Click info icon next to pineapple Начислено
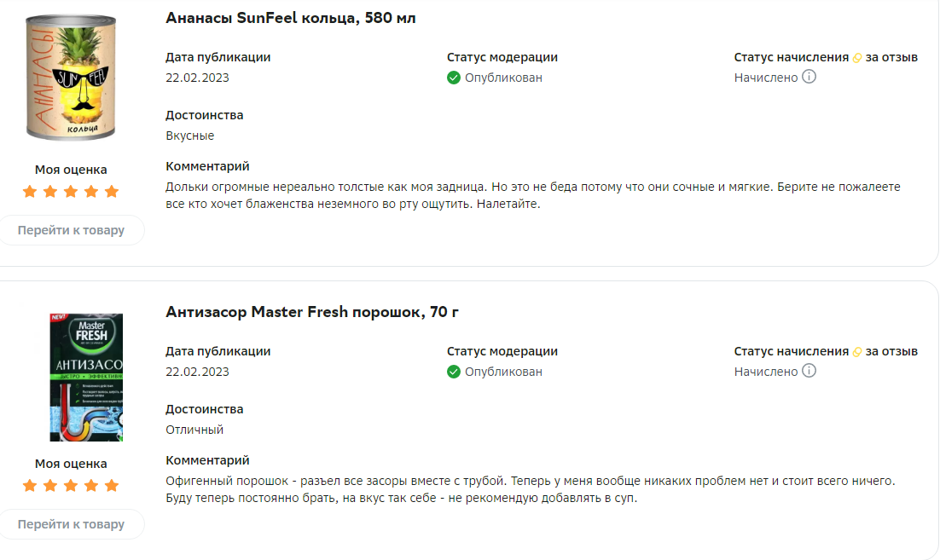The image size is (940, 560). (809, 77)
